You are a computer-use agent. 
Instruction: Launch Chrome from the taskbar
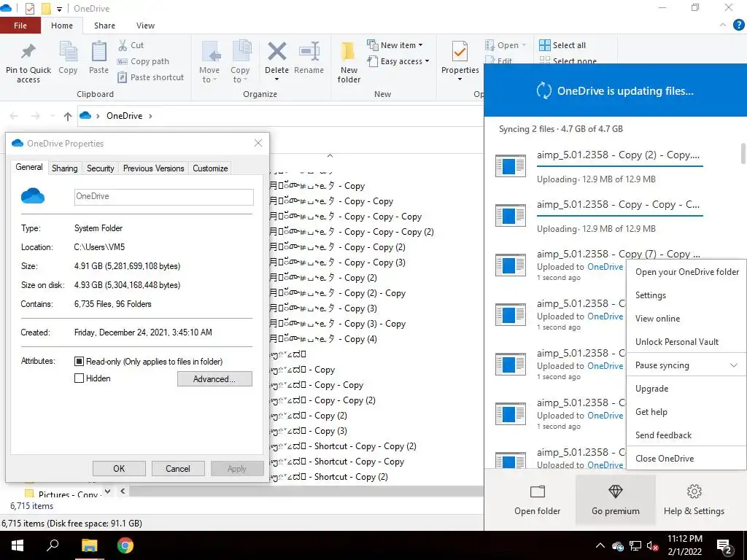click(125, 545)
